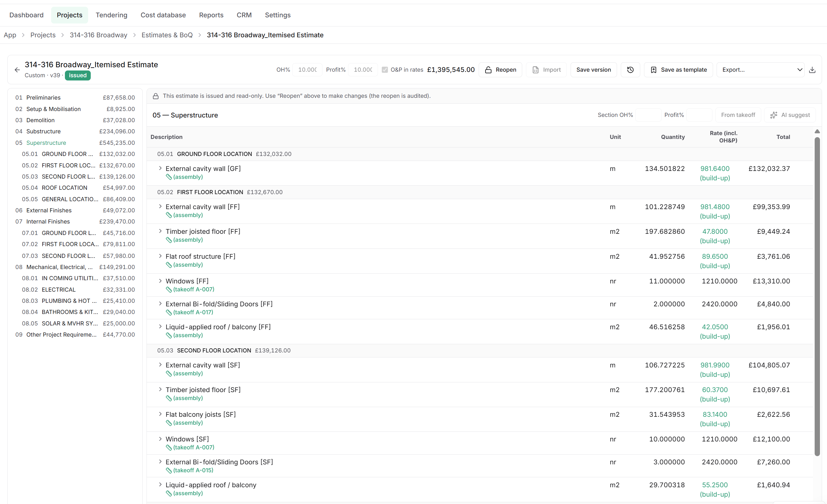Viewport: 827px width, 504px height.
Task: Expand Flat balcony joists [SF] row
Action: 160,414
